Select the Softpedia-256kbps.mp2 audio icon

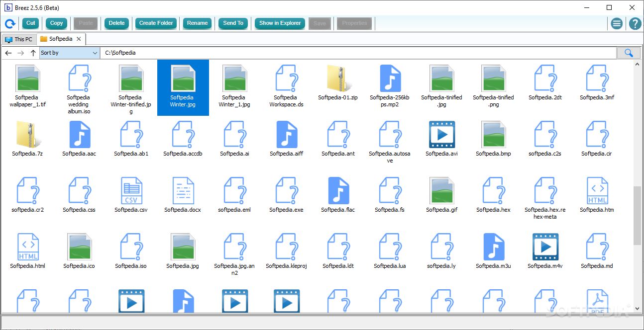point(390,79)
